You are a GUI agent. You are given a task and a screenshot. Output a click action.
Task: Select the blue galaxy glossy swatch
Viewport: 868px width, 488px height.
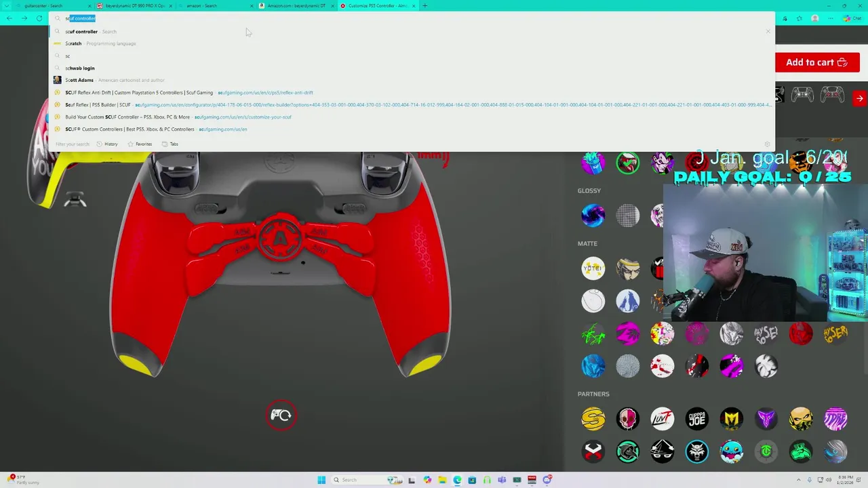[593, 216]
